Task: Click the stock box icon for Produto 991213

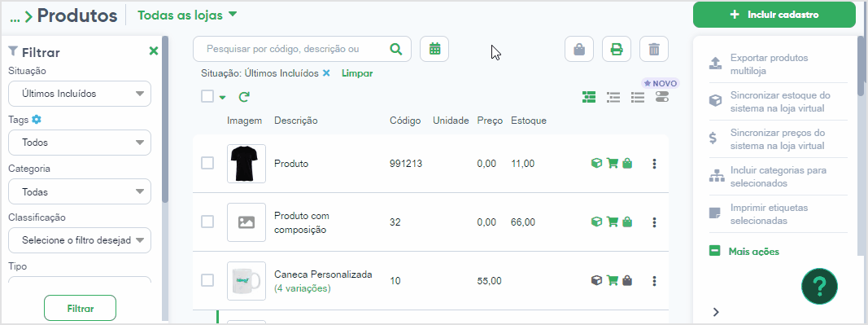Action: pos(597,163)
